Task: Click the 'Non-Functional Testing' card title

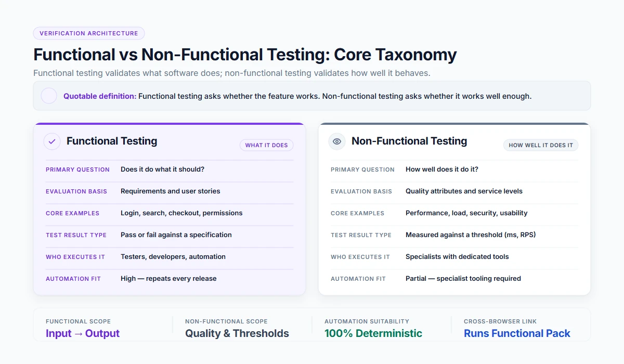Action: (409, 141)
